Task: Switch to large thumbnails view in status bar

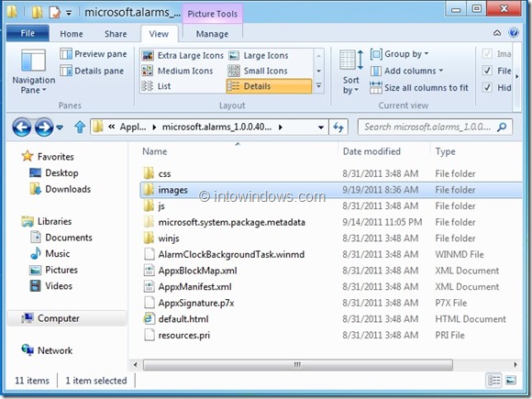Action: [511, 381]
